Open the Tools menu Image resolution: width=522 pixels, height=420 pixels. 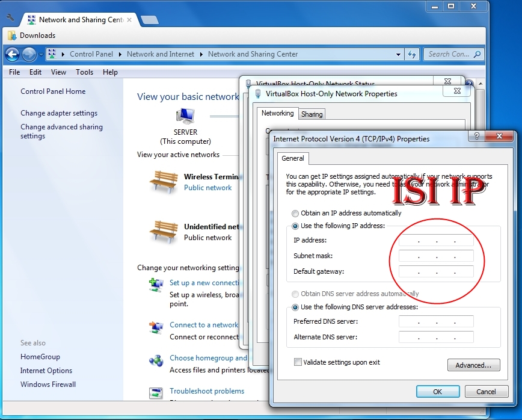[84, 72]
